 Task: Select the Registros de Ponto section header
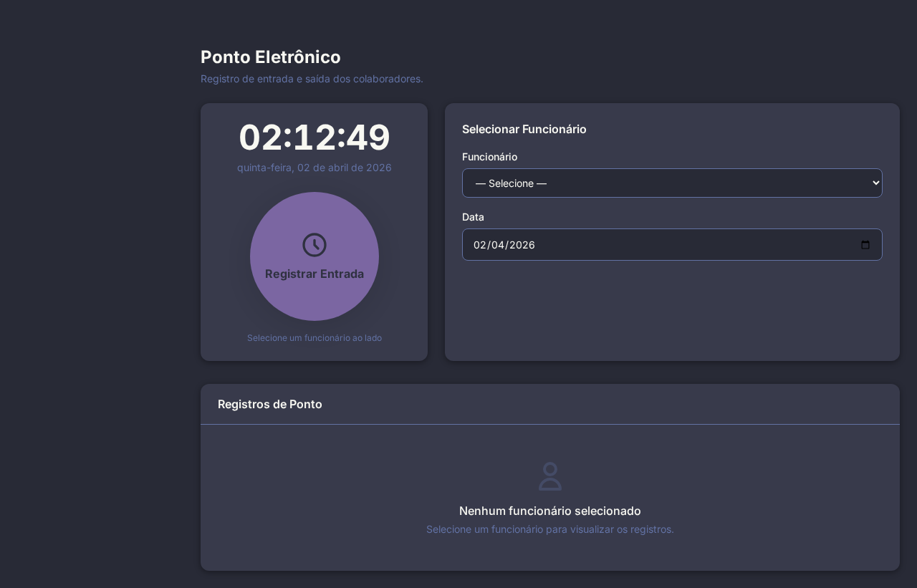click(270, 404)
